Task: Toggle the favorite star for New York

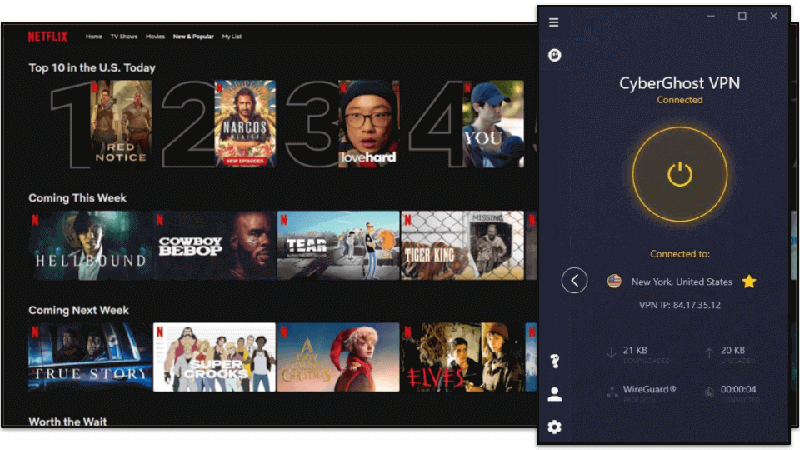Action: [x=749, y=282]
